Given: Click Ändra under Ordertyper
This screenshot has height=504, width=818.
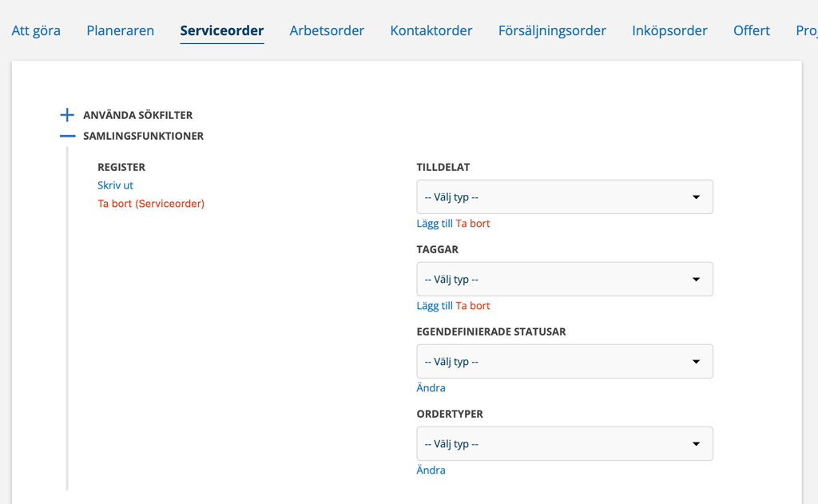Looking at the screenshot, I should [x=431, y=470].
